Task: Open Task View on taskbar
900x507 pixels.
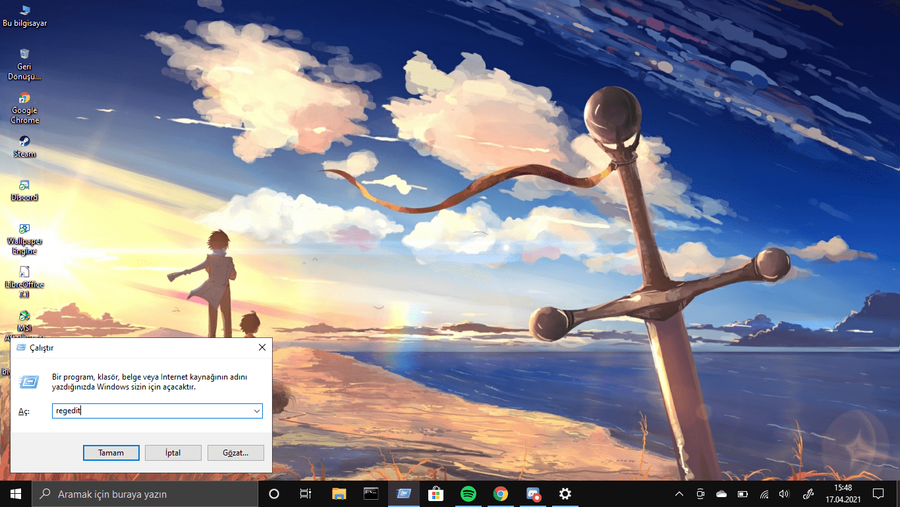Action: pyautogui.click(x=305, y=494)
